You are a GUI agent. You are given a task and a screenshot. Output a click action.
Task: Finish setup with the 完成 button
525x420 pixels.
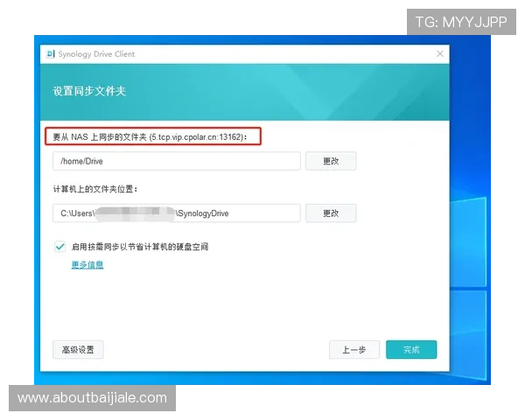(x=411, y=350)
